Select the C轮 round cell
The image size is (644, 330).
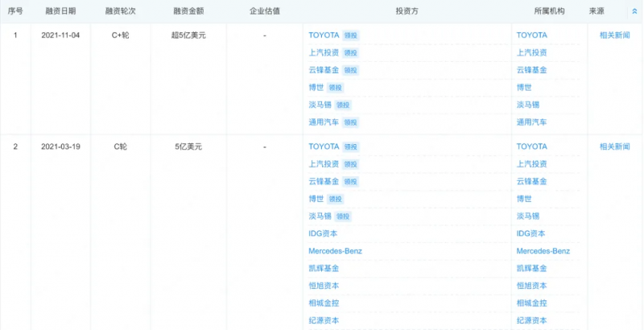[120, 147]
